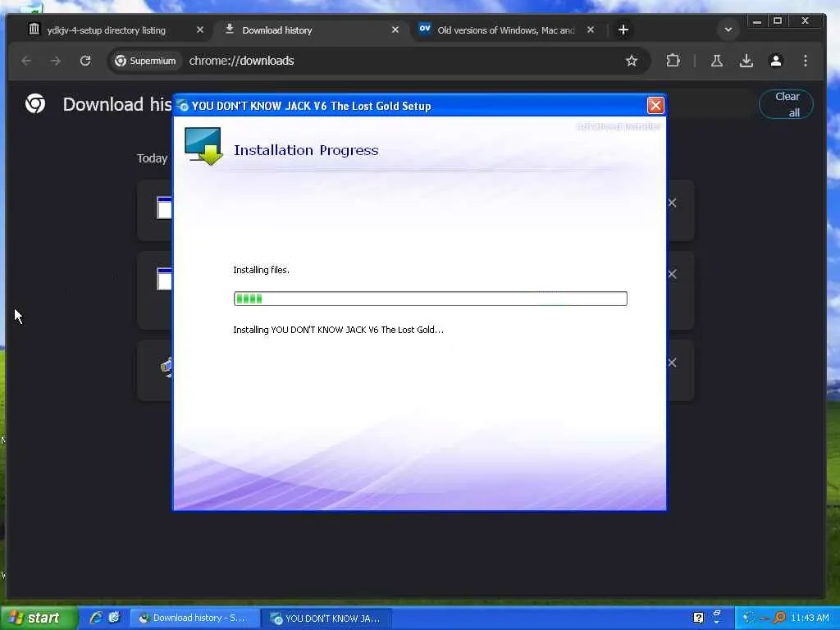The image size is (840, 630).
Task: Expand the tab search dropdown
Action: click(x=728, y=30)
